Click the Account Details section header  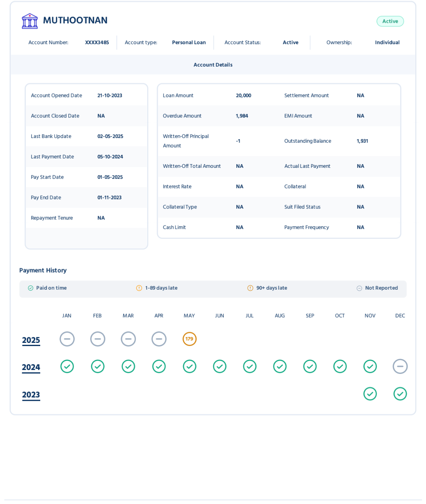tap(213, 65)
